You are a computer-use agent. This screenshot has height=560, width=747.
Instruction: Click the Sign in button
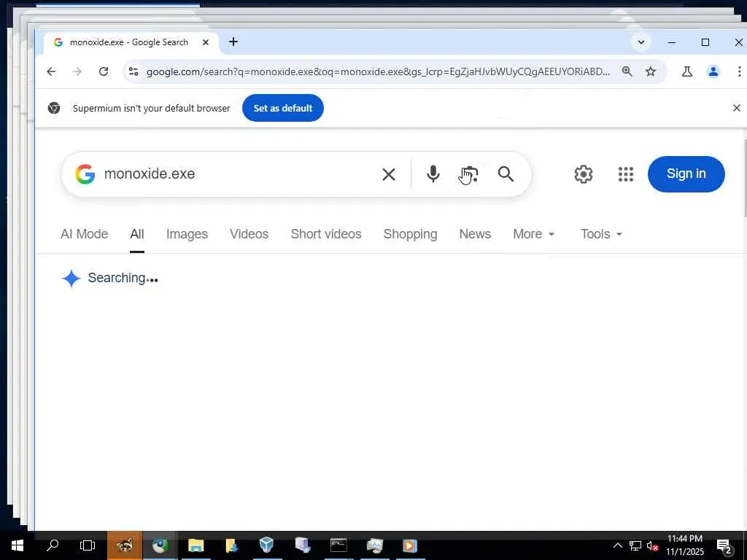686,174
